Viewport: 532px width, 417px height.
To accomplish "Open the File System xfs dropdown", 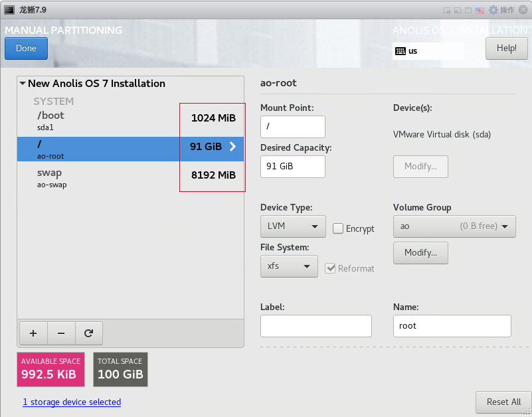I will 289,266.
